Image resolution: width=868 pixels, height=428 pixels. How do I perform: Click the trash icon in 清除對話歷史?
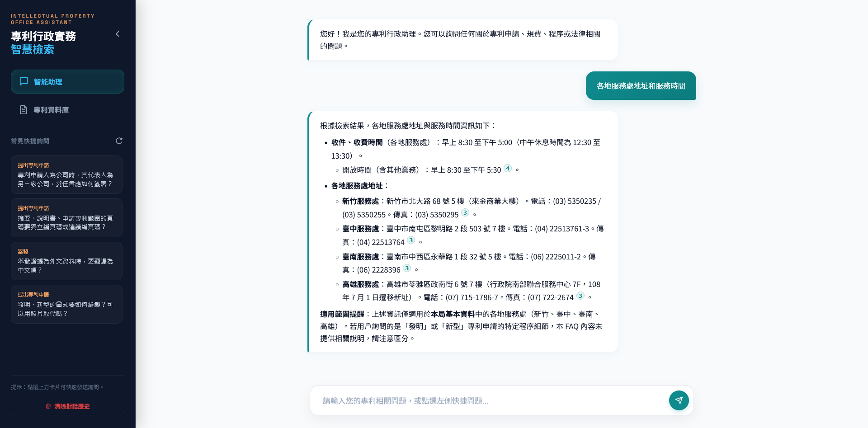point(48,406)
